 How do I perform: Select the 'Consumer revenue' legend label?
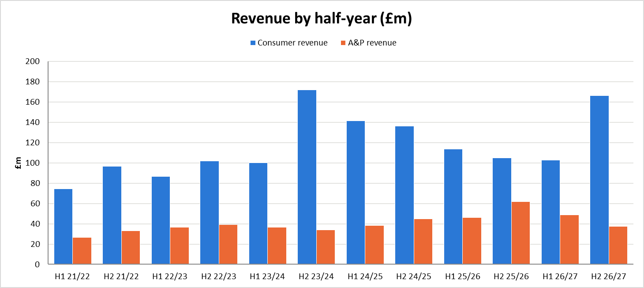point(292,43)
